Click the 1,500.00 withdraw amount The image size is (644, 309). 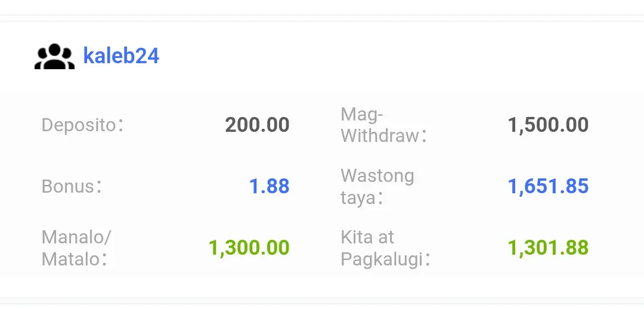pos(549,125)
